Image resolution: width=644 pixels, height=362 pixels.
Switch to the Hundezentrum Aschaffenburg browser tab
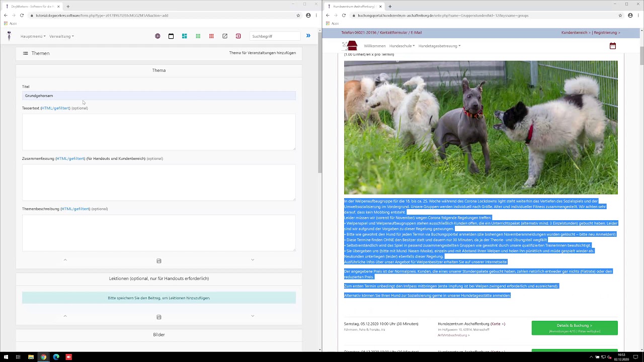click(x=354, y=7)
